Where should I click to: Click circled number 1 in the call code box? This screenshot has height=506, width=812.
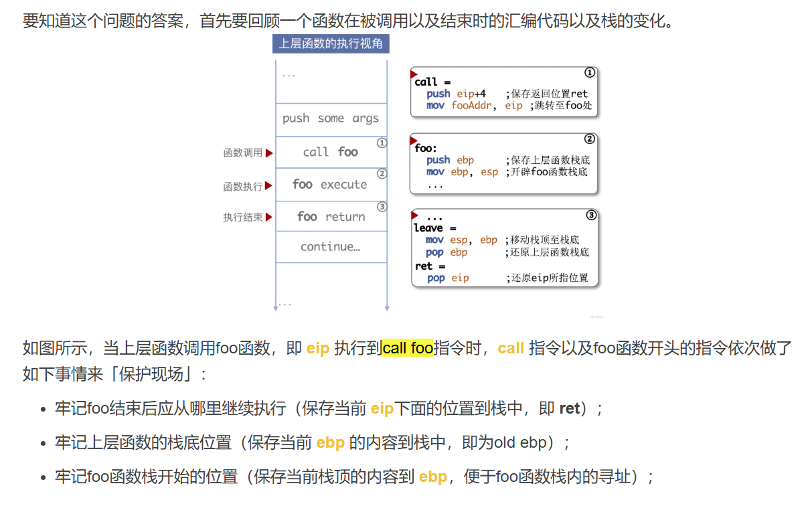pos(590,72)
